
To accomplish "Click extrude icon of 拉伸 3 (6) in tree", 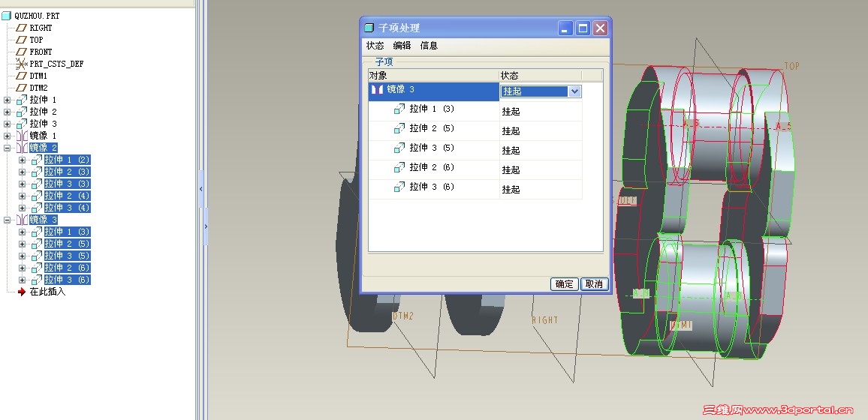I will pyautogui.click(x=37, y=280).
